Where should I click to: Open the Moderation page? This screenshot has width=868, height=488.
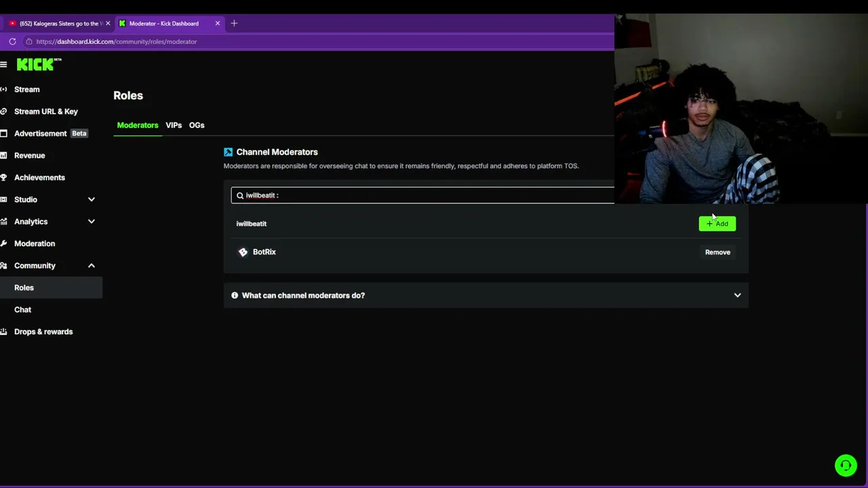coord(35,243)
